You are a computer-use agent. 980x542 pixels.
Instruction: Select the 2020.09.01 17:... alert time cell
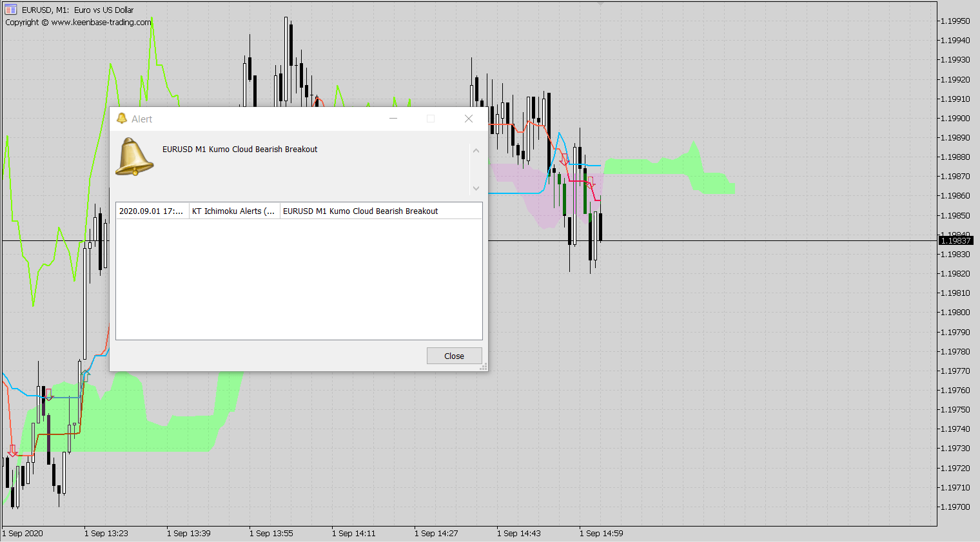click(x=152, y=211)
